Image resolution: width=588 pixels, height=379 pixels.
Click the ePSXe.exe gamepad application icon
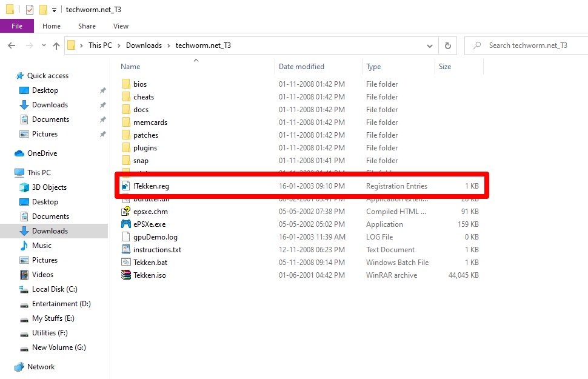126,224
